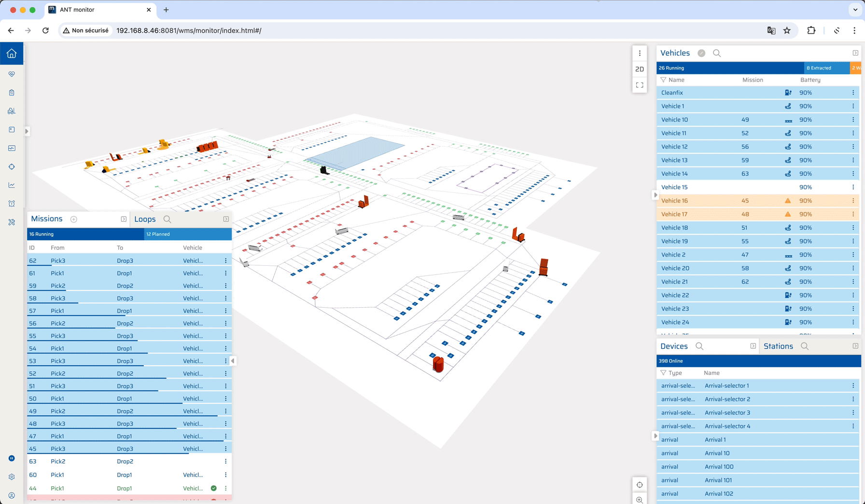This screenshot has width=865, height=504.
Task: Search in the Vehicles panel
Action: coord(717,53)
